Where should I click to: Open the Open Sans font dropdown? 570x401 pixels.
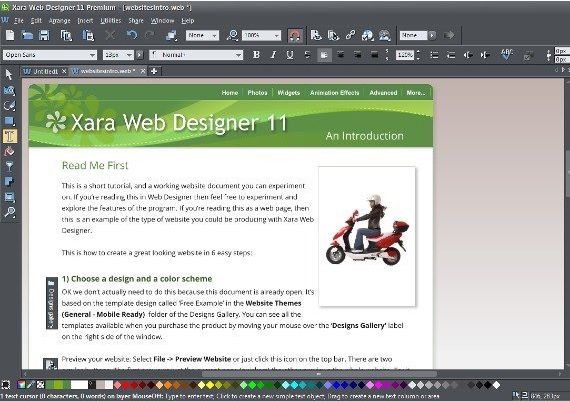tap(92, 55)
